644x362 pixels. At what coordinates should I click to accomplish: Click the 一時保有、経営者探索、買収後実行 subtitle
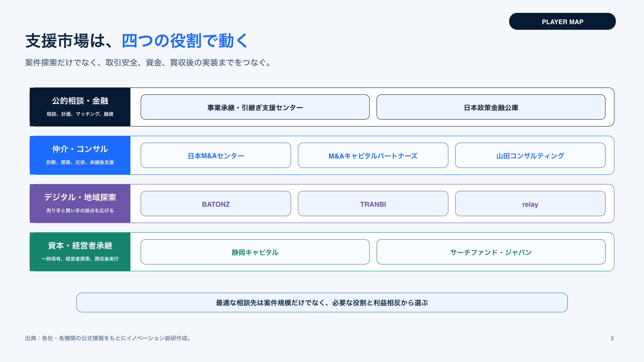tap(80, 259)
